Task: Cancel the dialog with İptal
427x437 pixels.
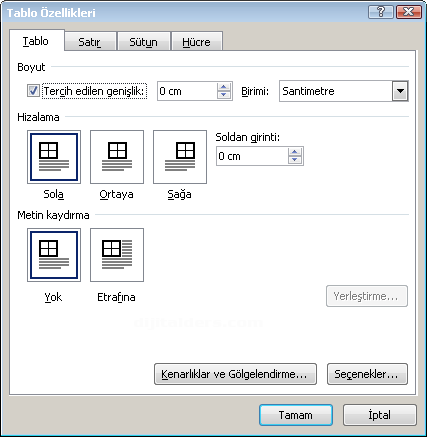Action: pos(380,415)
